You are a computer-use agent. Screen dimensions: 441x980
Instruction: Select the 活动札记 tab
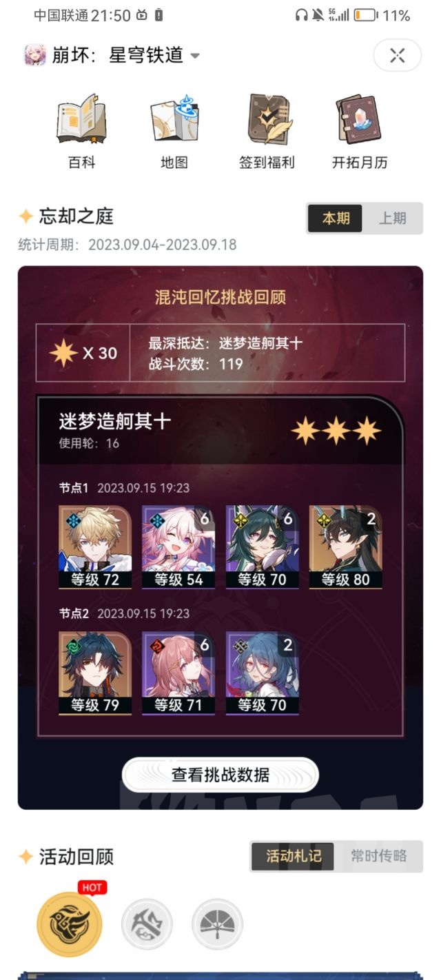[294, 856]
